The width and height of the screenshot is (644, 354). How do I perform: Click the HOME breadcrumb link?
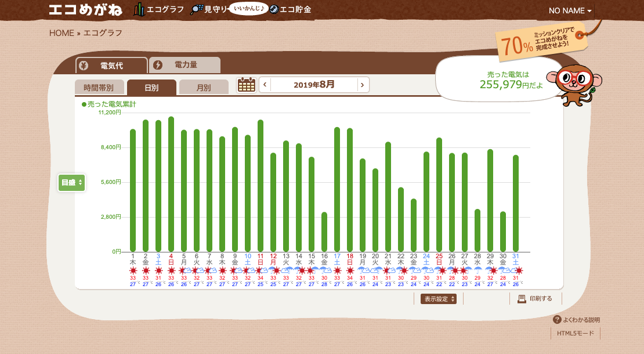point(61,33)
